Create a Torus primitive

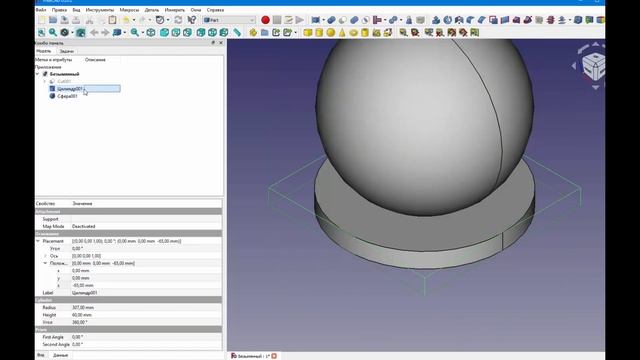pyautogui.click(x=353, y=33)
